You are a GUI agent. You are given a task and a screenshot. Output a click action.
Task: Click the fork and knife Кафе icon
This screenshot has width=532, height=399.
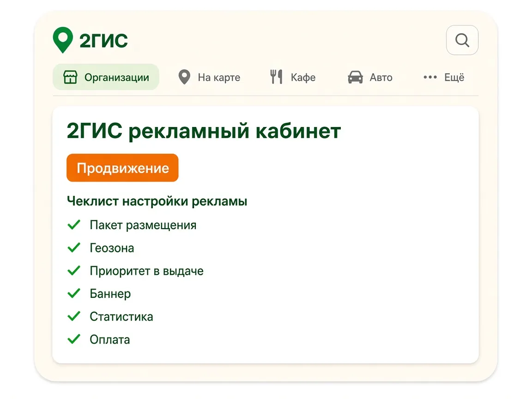(276, 77)
